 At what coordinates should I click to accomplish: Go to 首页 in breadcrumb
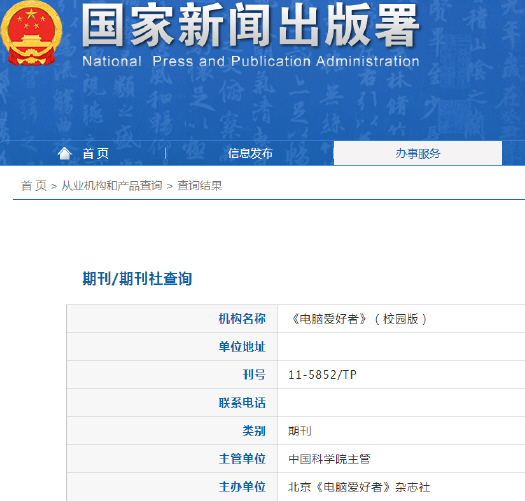pos(34,186)
